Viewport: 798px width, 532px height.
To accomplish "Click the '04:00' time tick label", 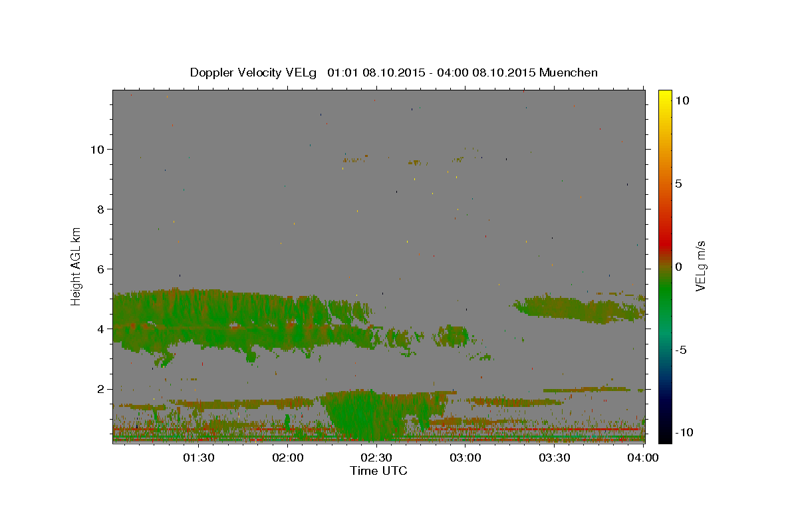I will (644, 458).
